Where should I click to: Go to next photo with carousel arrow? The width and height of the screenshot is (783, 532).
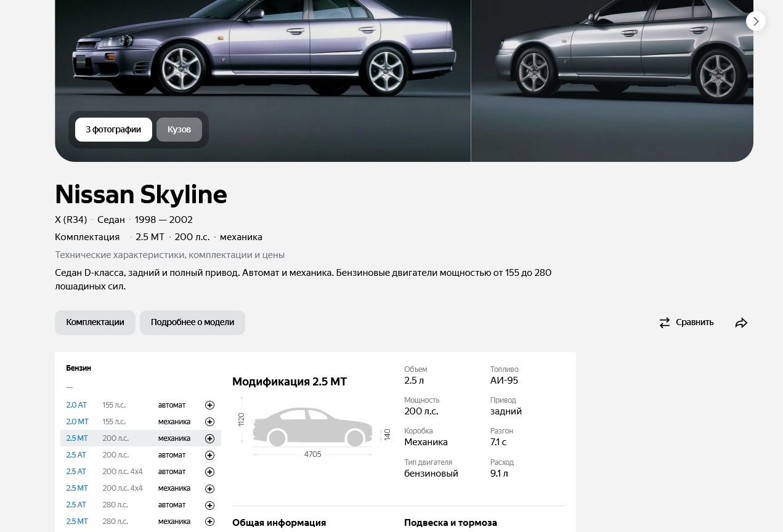[756, 21]
